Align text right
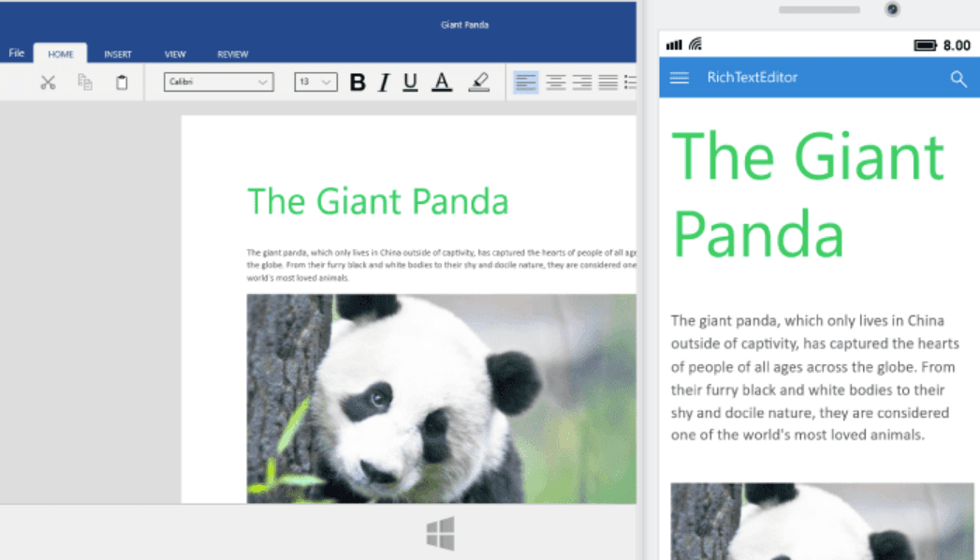Image resolution: width=980 pixels, height=560 pixels. pos(582,81)
